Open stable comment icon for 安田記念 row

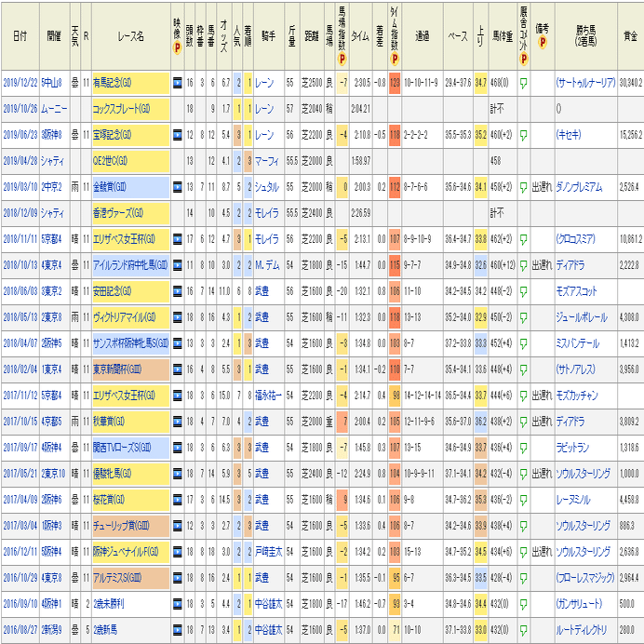(523, 291)
